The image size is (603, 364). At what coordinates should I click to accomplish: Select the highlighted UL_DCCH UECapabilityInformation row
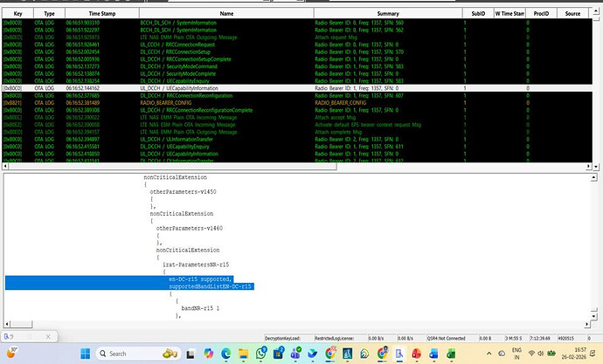297,88
